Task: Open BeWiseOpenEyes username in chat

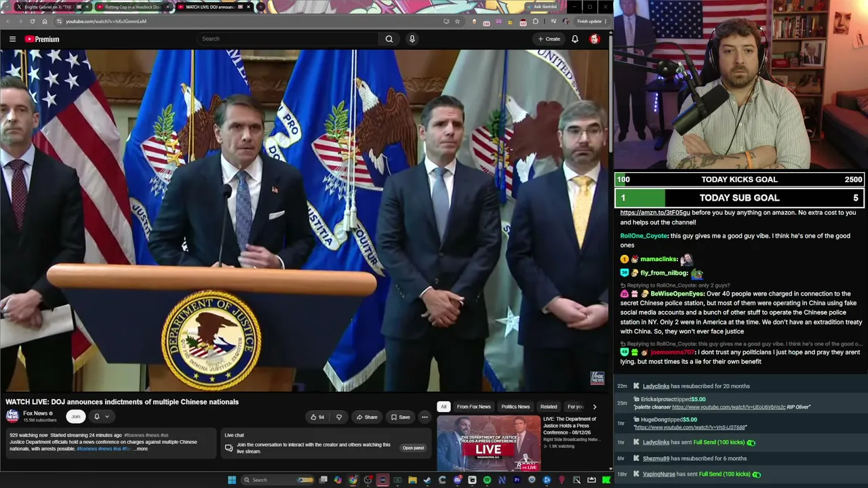Action: tap(677, 294)
